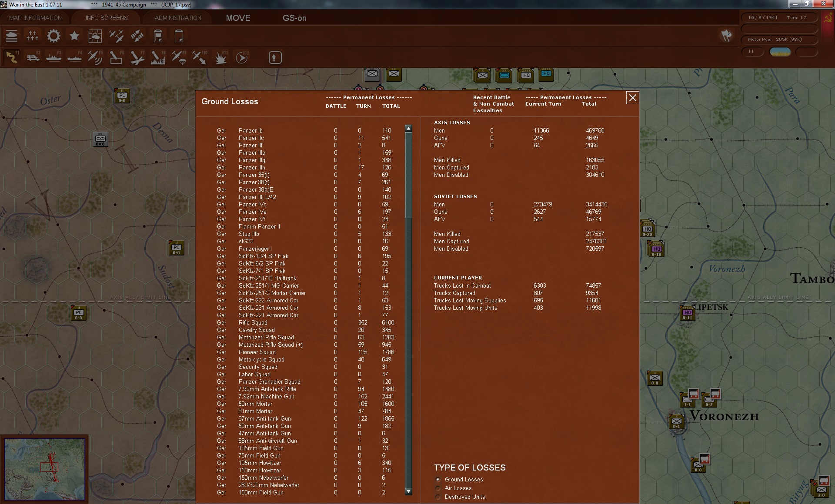
Task: Click the F11 combat explosion icon
Action: click(x=220, y=57)
